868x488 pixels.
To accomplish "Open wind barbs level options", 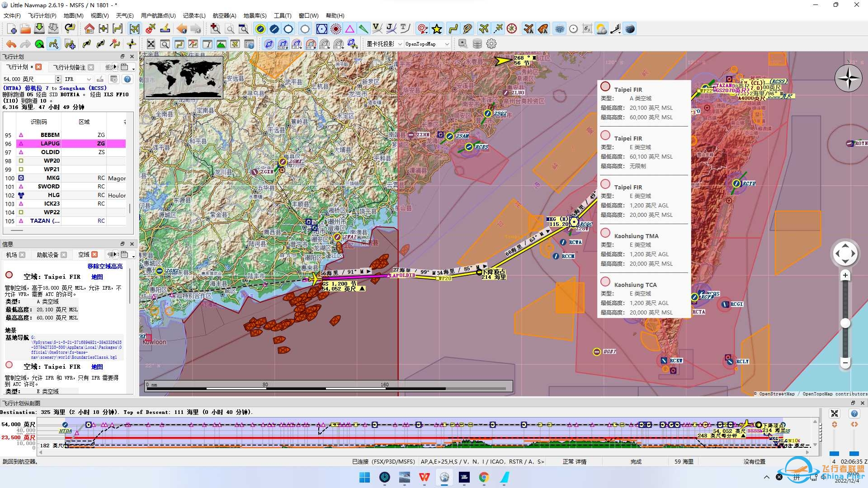I will [x=615, y=29].
